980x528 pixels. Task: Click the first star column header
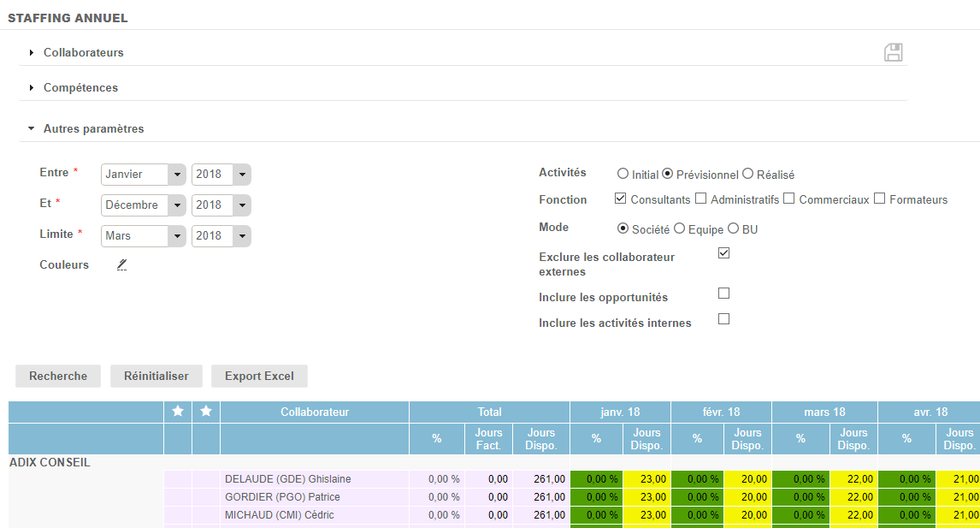tap(178, 412)
